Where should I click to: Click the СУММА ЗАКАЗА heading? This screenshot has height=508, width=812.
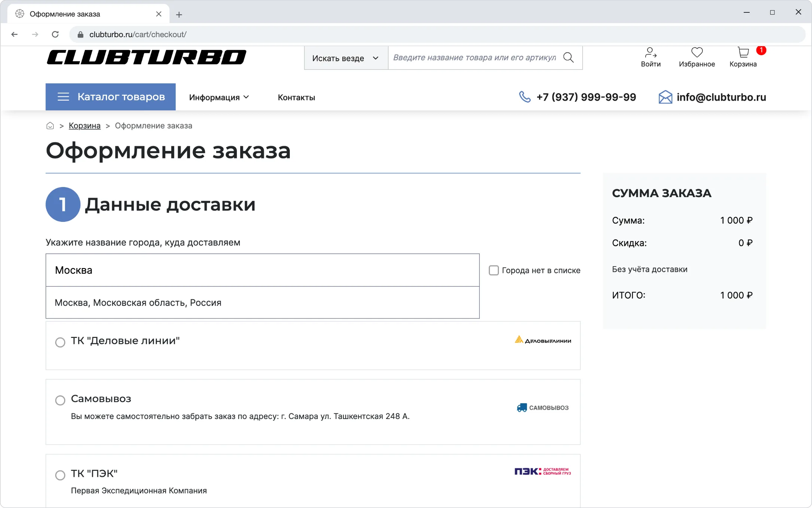[x=661, y=193]
